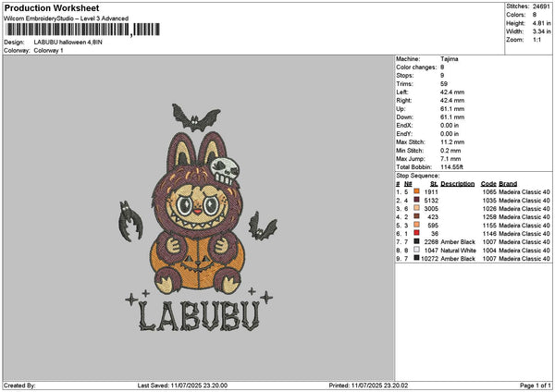555x392 pixels.
Task: Click the barcode under the worksheet title
Action: [83, 30]
